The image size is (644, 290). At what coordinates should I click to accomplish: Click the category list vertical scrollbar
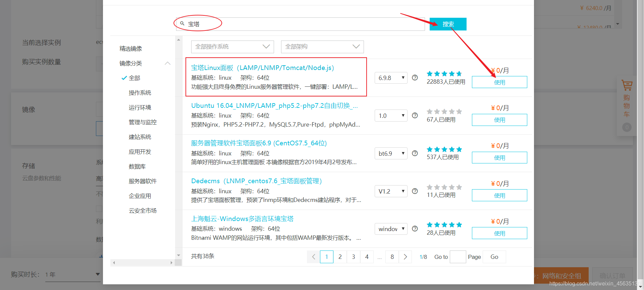click(x=178, y=147)
